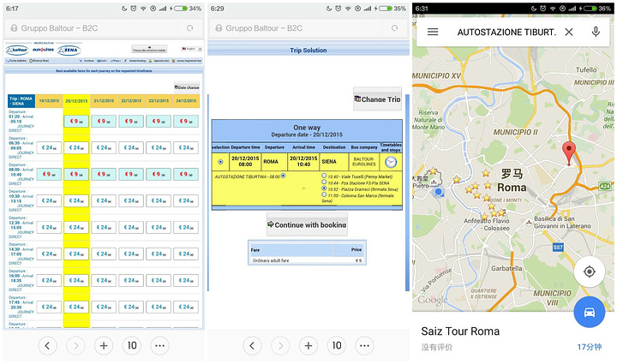Tap forward arrow in left fares screen browser

(x=75, y=345)
